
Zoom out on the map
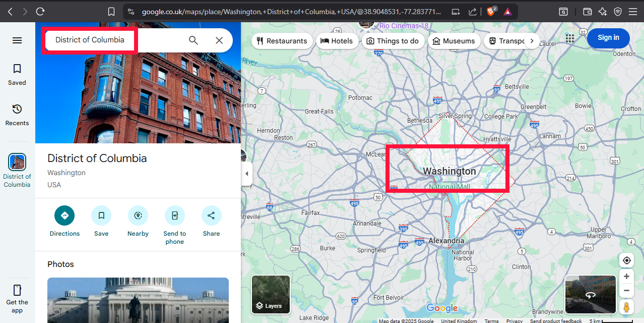[x=626, y=291]
